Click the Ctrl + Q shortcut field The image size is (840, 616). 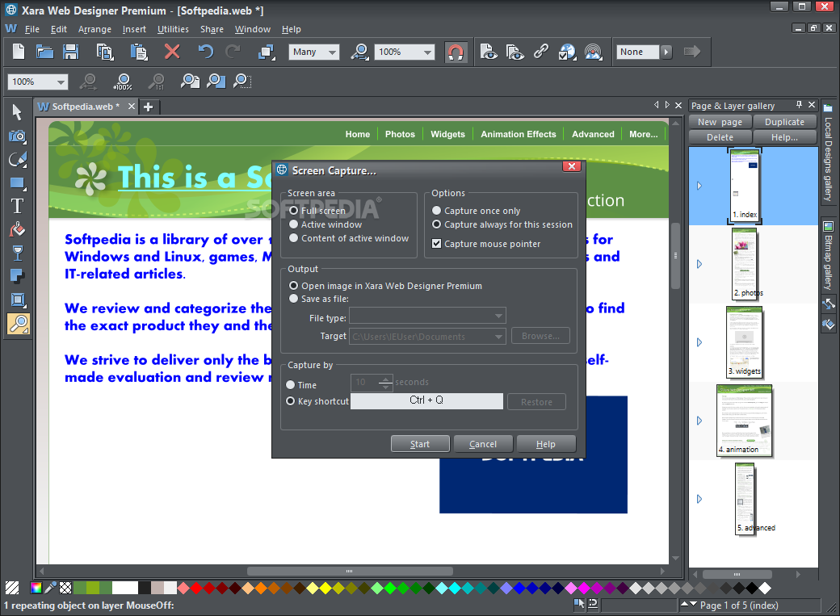tap(426, 400)
